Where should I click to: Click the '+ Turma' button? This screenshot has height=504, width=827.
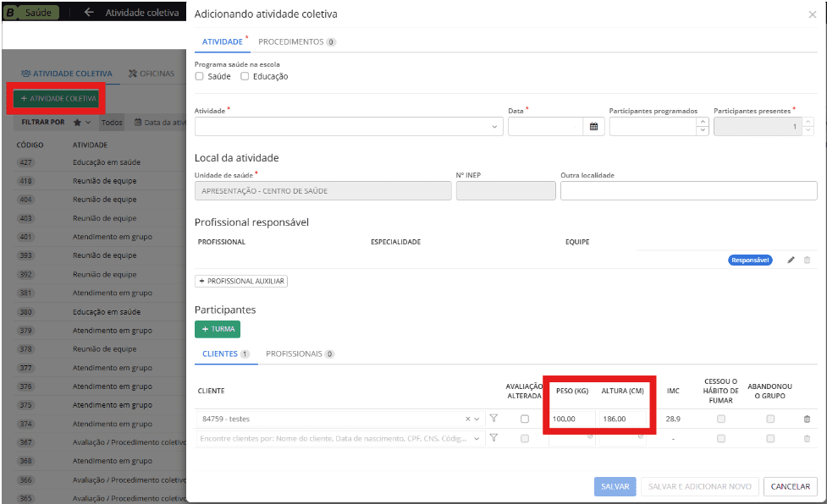coord(218,329)
